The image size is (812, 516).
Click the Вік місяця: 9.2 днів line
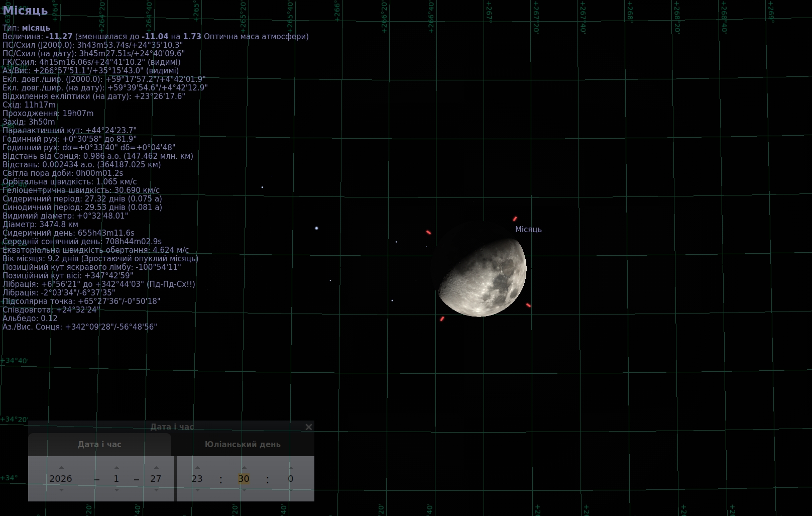tap(100, 259)
